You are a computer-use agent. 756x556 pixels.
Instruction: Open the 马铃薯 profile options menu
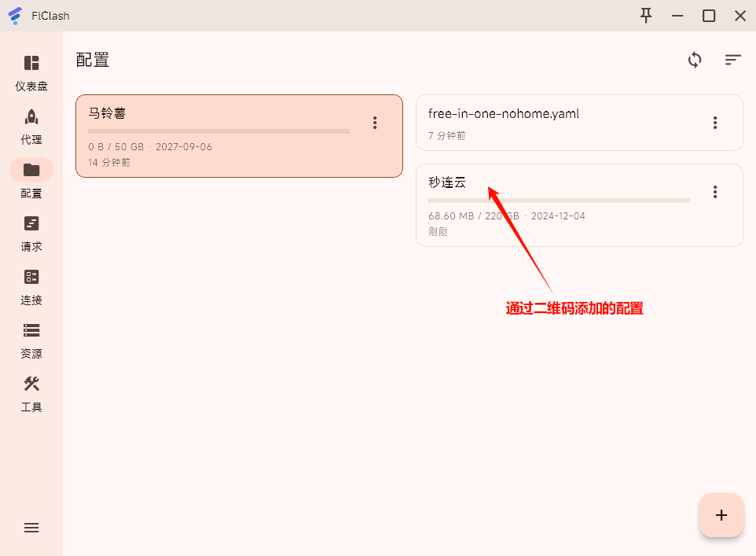tap(375, 123)
